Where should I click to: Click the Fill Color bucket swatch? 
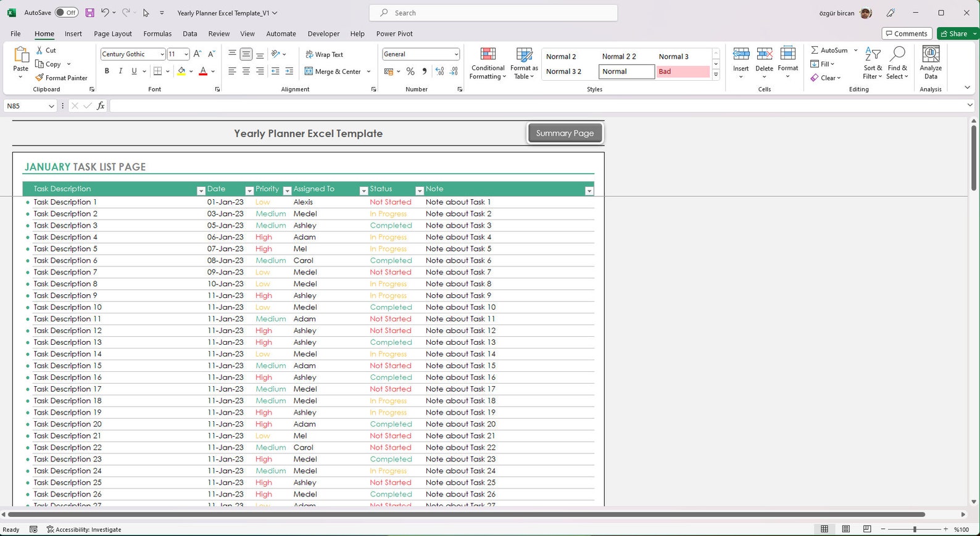(x=181, y=72)
